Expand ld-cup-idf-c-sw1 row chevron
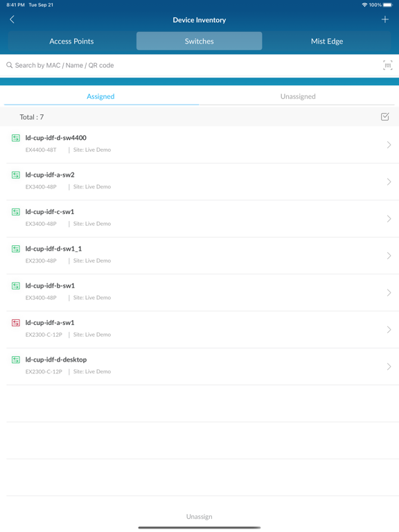Viewport: 399px width, 532px height. tap(389, 219)
